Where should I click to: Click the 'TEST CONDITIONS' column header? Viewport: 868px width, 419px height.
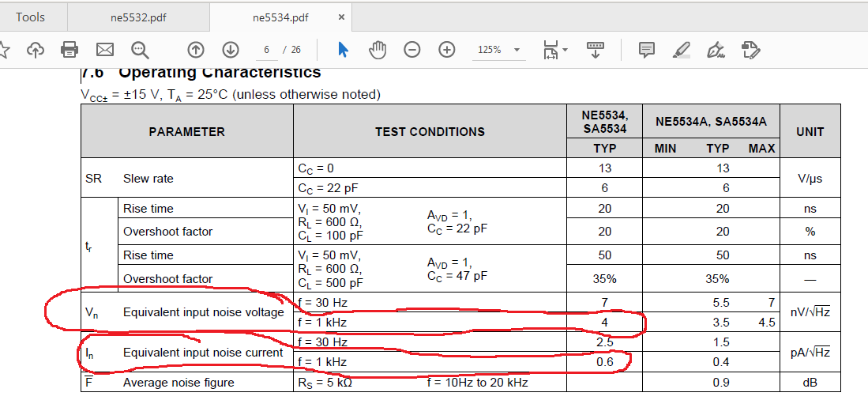[430, 132]
